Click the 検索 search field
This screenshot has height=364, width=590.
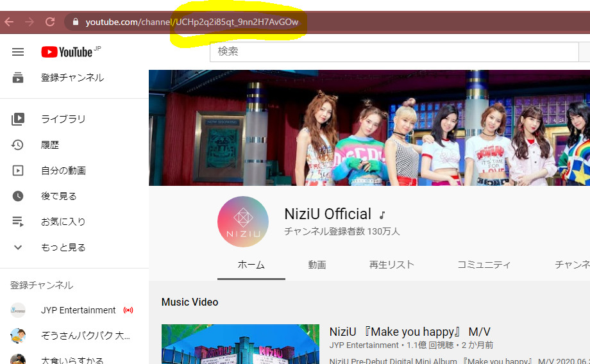click(394, 51)
